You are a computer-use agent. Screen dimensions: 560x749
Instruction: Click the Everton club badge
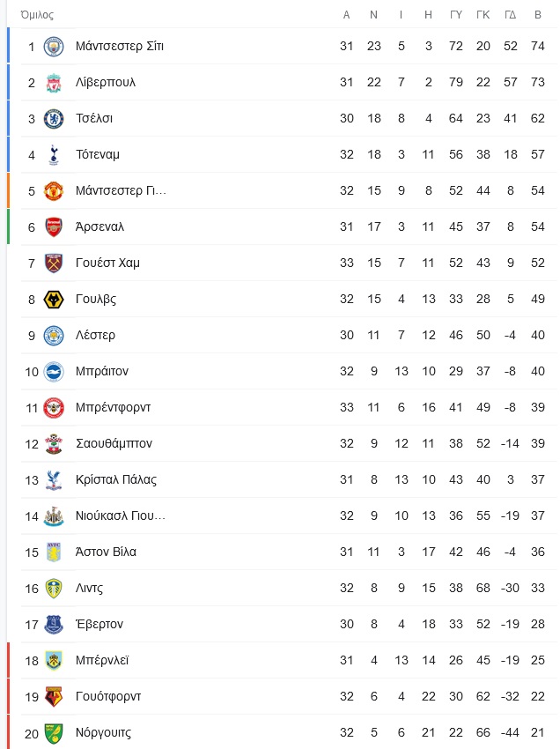[54, 625]
